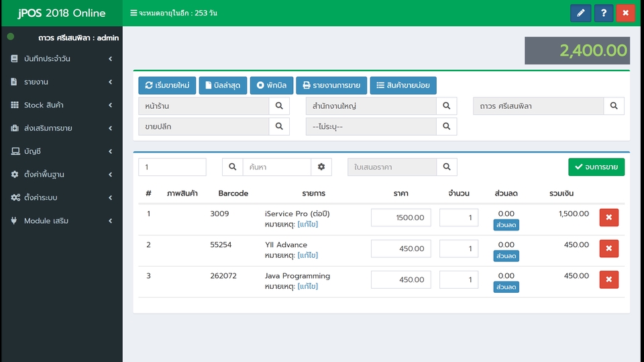Expand the บันทึกประจำวัน menu
Image resolution: width=644 pixels, height=362 pixels.
(x=62, y=59)
